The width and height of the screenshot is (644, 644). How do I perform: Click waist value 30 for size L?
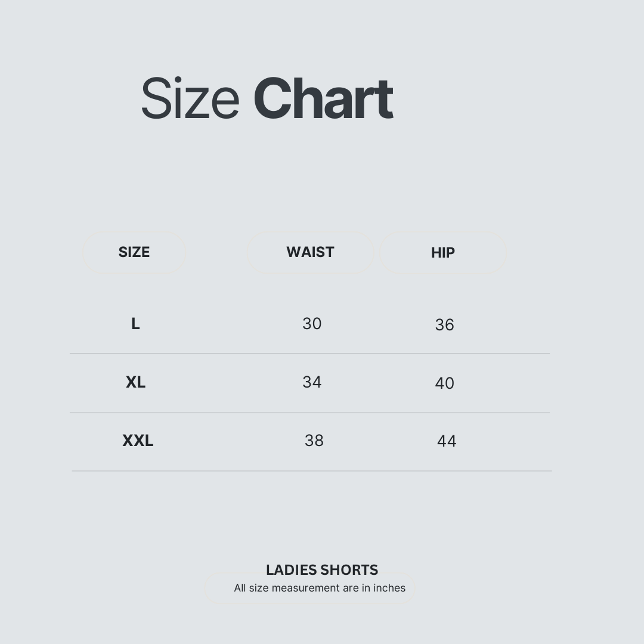(312, 324)
